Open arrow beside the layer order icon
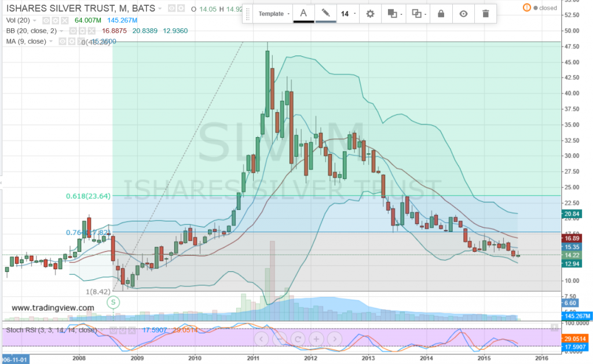The image size is (593, 364). (x=401, y=14)
